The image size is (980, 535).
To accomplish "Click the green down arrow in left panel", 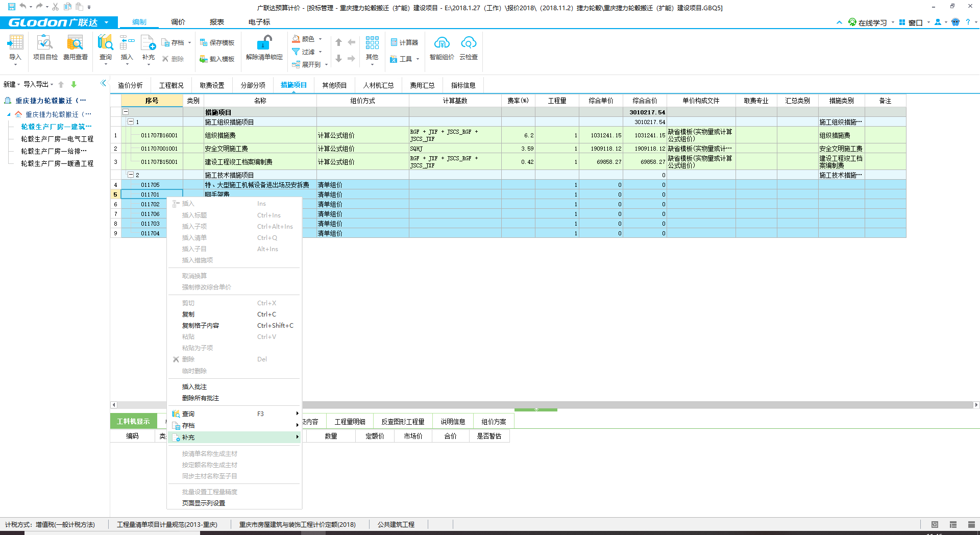I will click(x=73, y=84).
